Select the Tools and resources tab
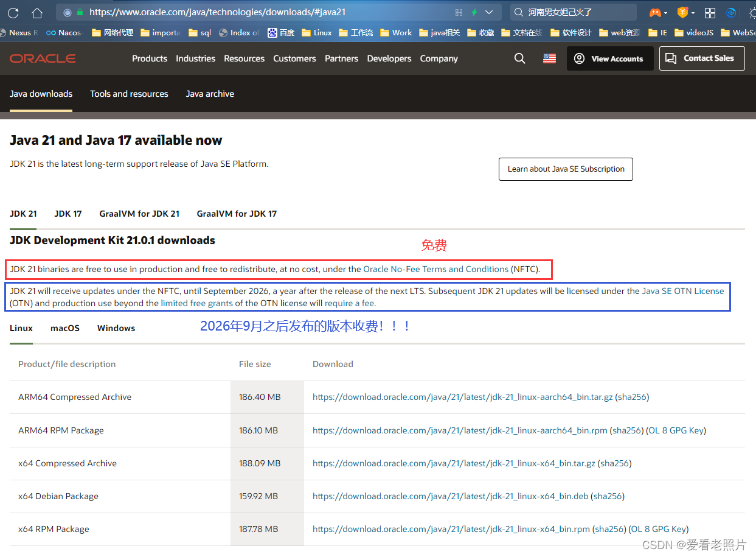 coord(129,94)
